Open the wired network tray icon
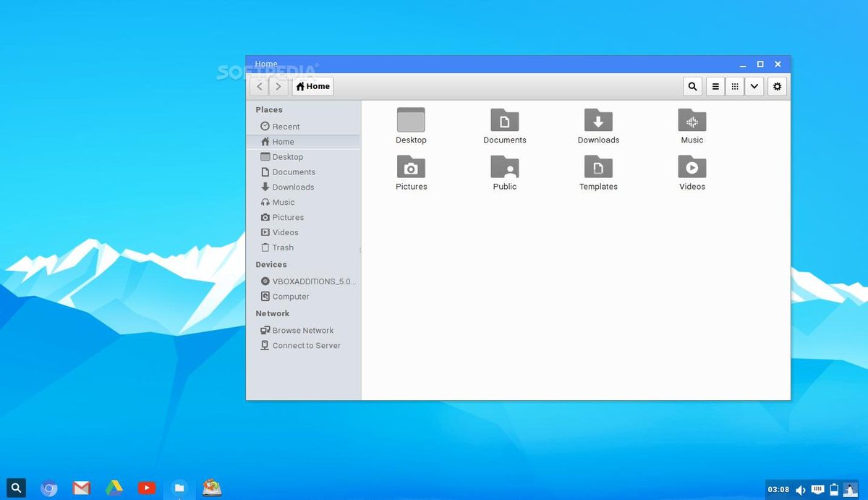This screenshot has width=868, height=500. pyautogui.click(x=818, y=490)
